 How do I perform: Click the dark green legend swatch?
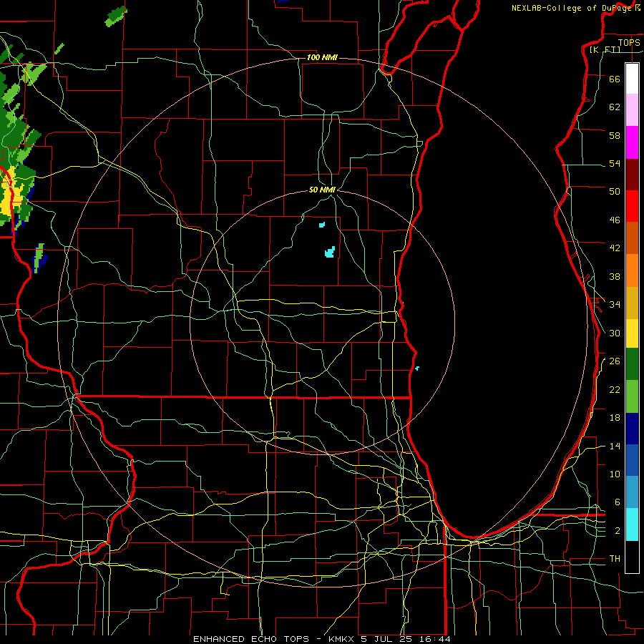point(632,364)
